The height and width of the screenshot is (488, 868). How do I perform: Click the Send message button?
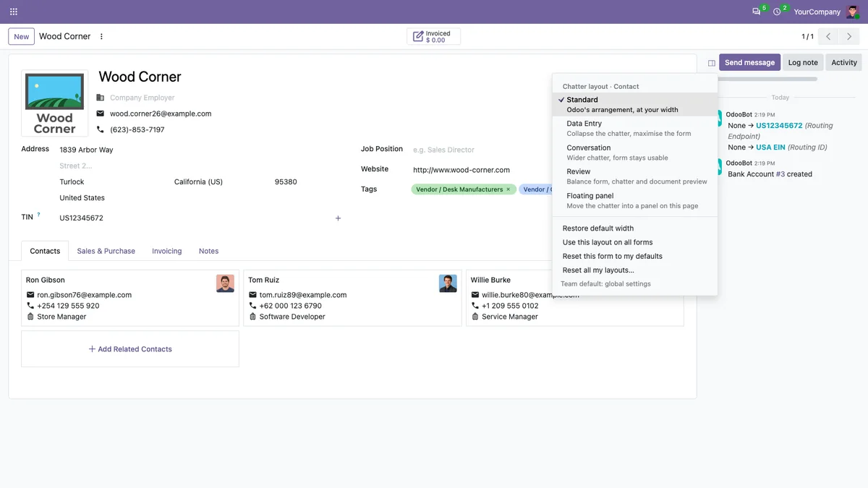tap(749, 63)
